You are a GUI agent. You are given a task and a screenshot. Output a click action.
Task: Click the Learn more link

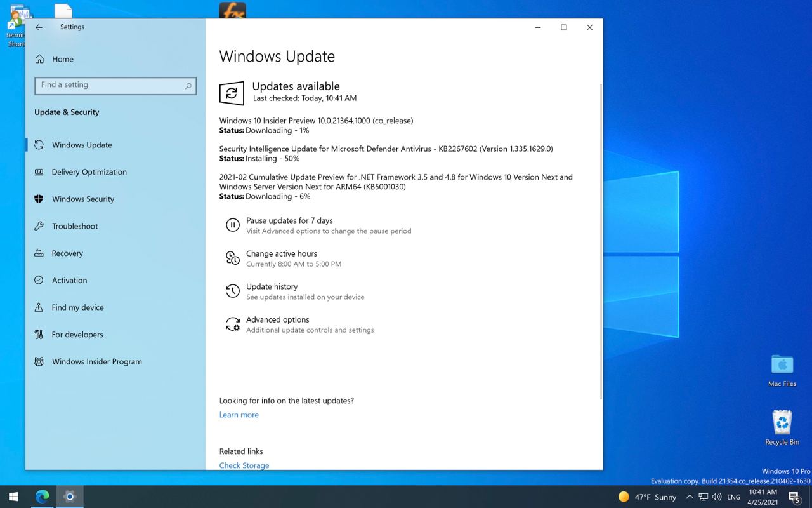[239, 415]
